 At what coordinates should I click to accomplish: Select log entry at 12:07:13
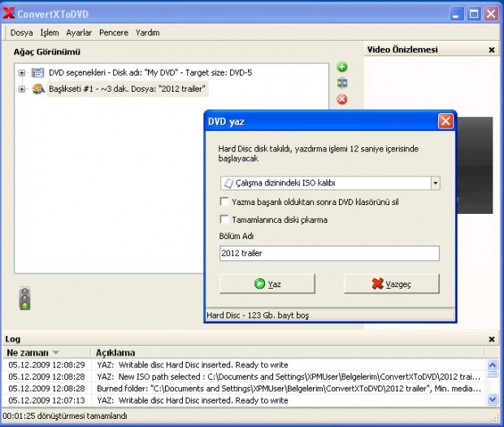coord(245,401)
